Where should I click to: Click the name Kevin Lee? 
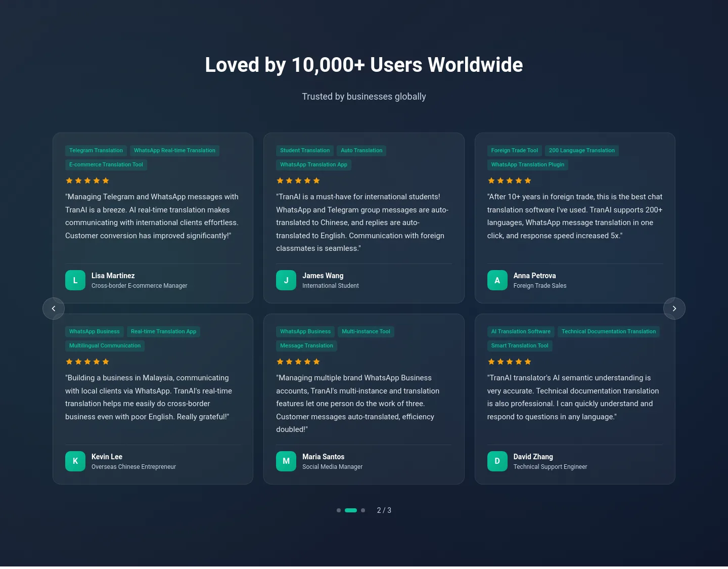pyautogui.click(x=107, y=457)
